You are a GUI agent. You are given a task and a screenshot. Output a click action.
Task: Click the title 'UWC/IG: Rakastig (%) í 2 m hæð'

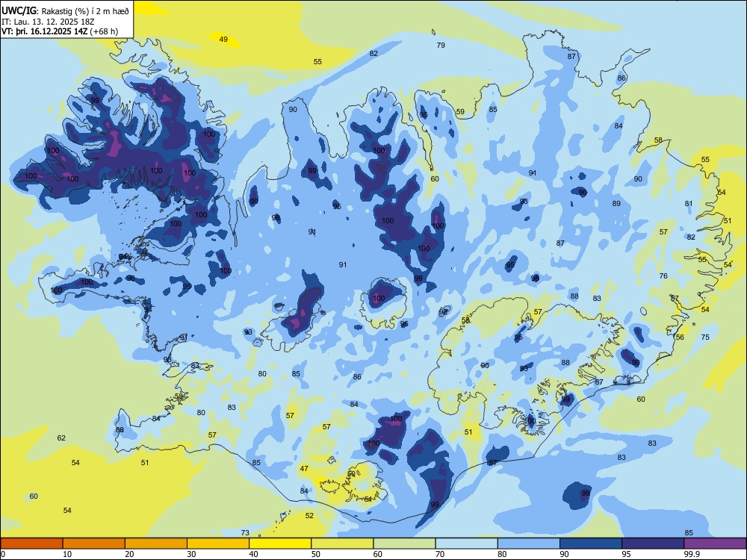[65, 11]
